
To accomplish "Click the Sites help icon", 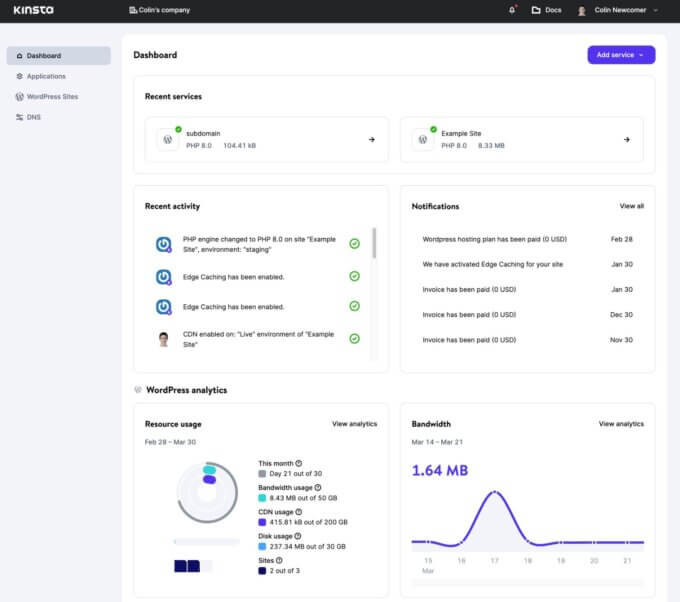I will (x=279, y=560).
